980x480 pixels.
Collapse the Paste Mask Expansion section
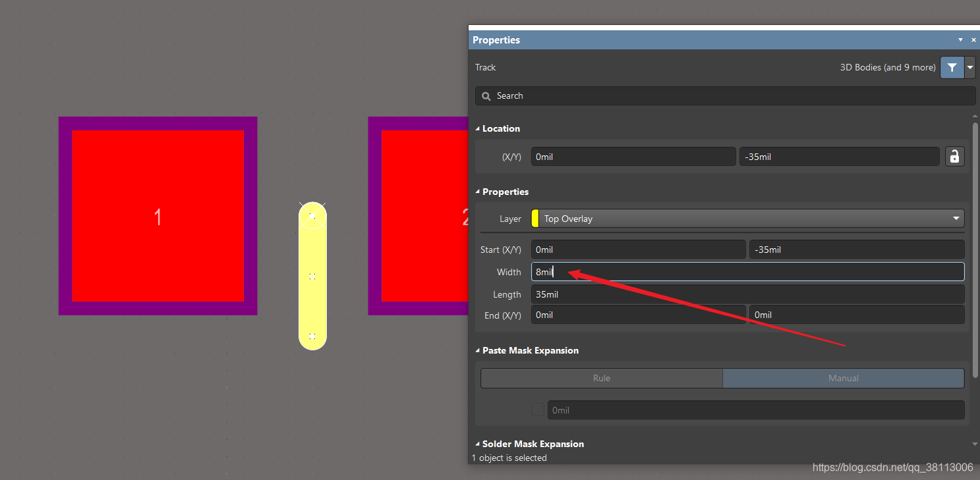(x=478, y=350)
